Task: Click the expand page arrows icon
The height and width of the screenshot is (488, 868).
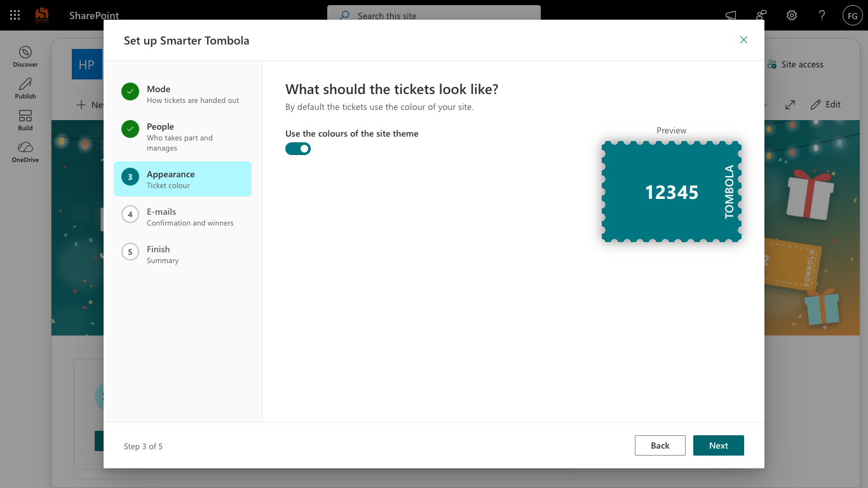Action: tap(790, 104)
